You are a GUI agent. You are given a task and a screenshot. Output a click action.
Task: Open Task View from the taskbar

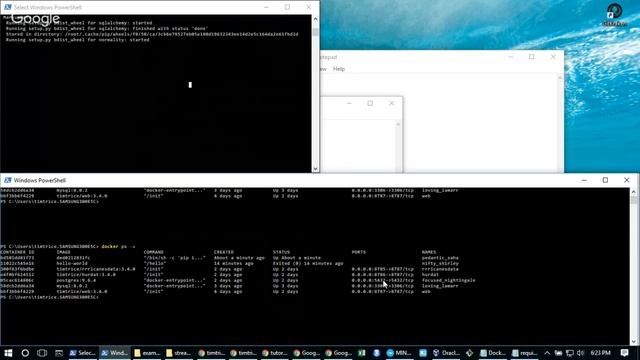click(x=42, y=353)
